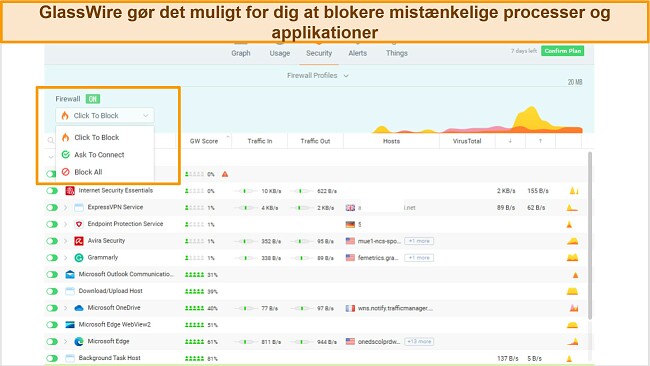Expand the Grammarly row

coord(65,257)
